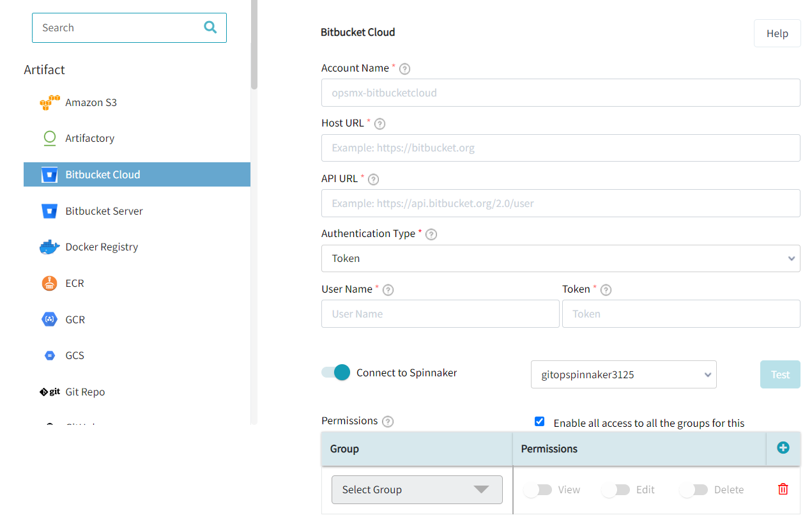Select GCS from the artifact list
The image size is (812, 522).
[50, 355]
